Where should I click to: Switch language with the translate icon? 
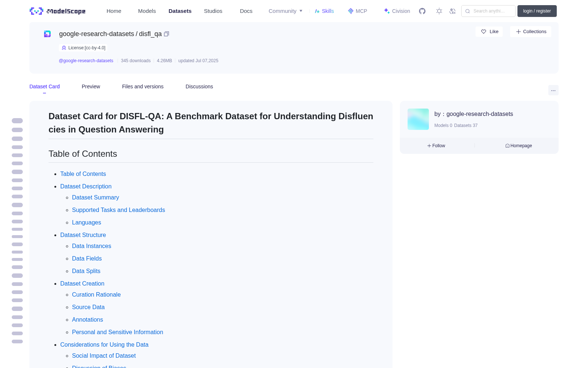click(x=452, y=11)
